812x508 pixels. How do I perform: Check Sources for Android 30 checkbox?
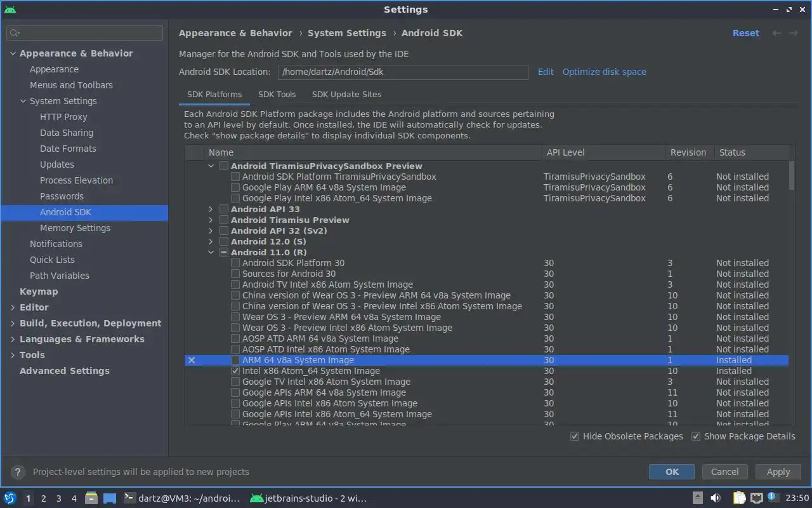coord(235,274)
